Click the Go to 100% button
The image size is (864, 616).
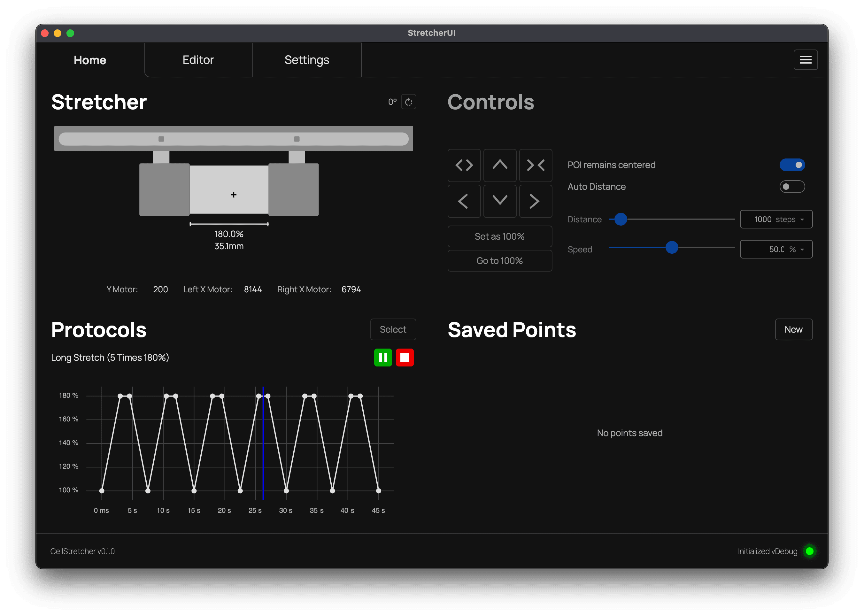point(499,261)
